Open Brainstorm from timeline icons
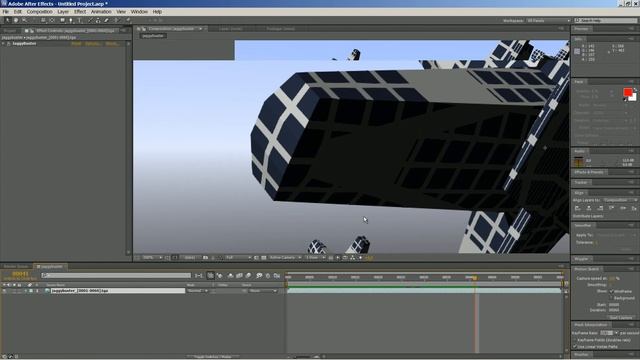The height and width of the screenshot is (360, 640). point(259,276)
